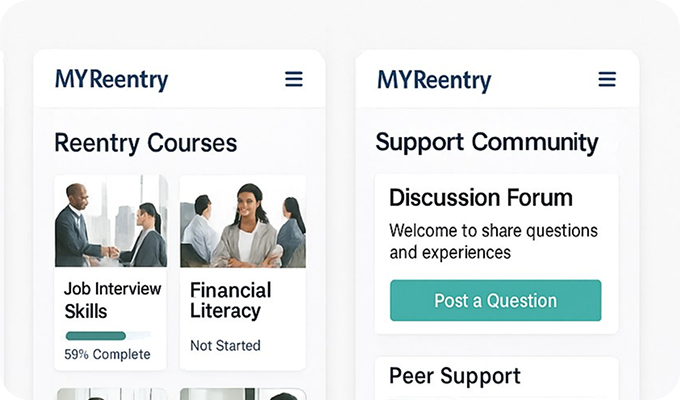Open hamburger menu on Reentry Courses screen
Image resolution: width=680 pixels, height=400 pixels.
coord(294,79)
